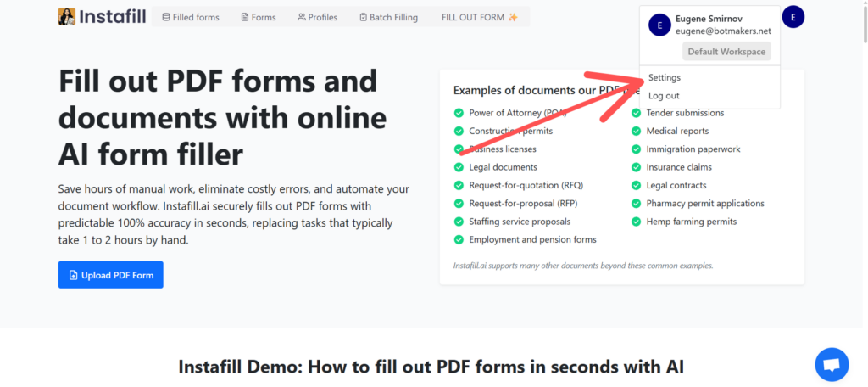This screenshot has width=868, height=387.
Task: Click the green check beside Medical reports
Action: (x=636, y=132)
